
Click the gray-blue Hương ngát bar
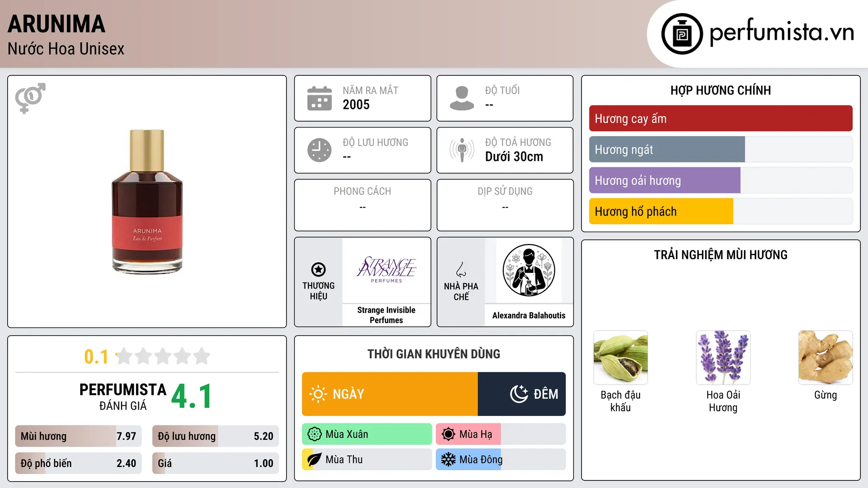[x=667, y=150]
